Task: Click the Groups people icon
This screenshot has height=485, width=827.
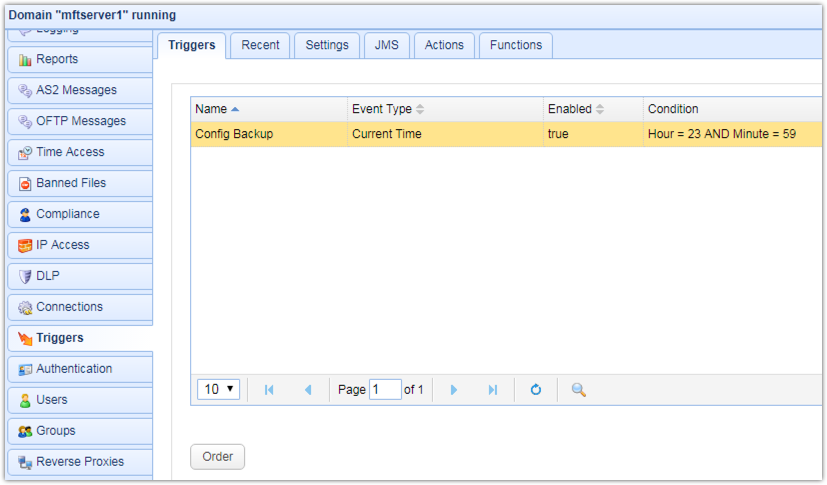Action: pos(25,431)
